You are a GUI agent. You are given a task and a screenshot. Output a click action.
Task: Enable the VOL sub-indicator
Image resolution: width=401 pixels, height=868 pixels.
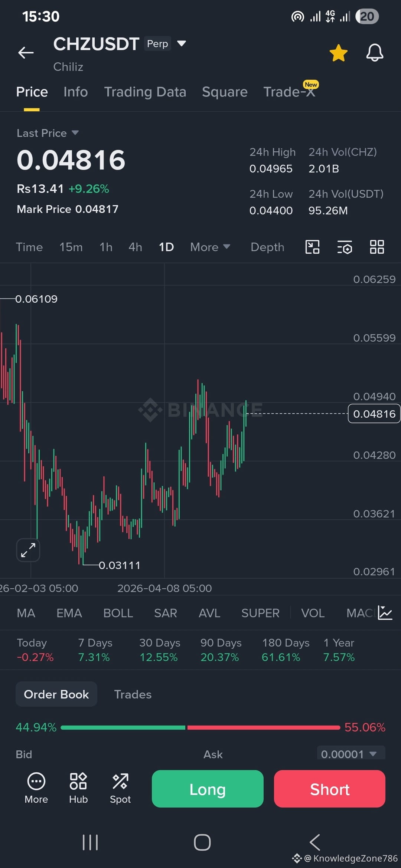(x=313, y=613)
